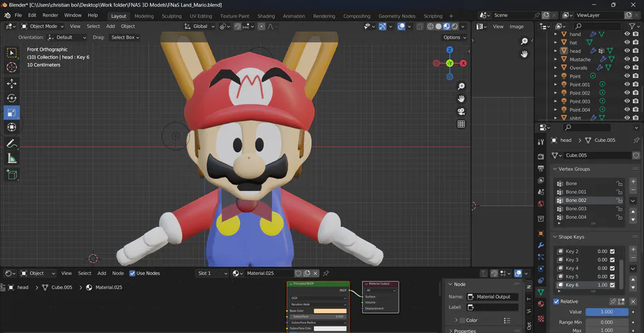
Task: Toggle the Relative shape keys checkbox
Action: coord(556,301)
